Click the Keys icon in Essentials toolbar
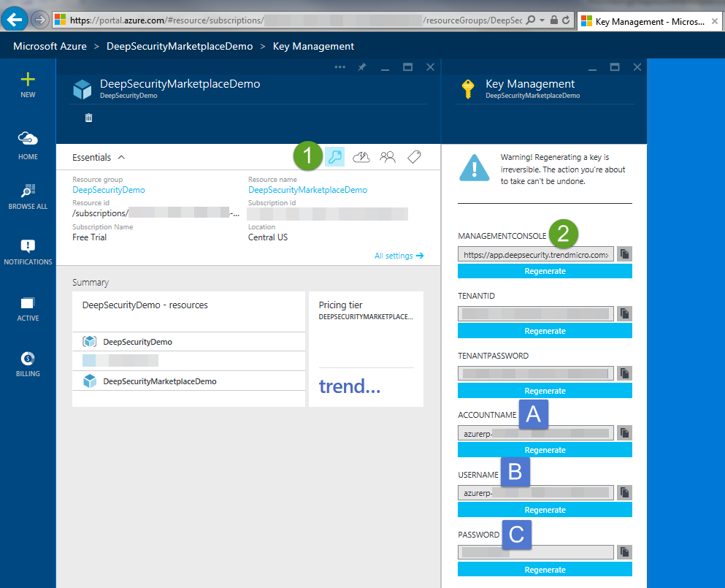The height and width of the screenshot is (588, 725). tap(335, 156)
